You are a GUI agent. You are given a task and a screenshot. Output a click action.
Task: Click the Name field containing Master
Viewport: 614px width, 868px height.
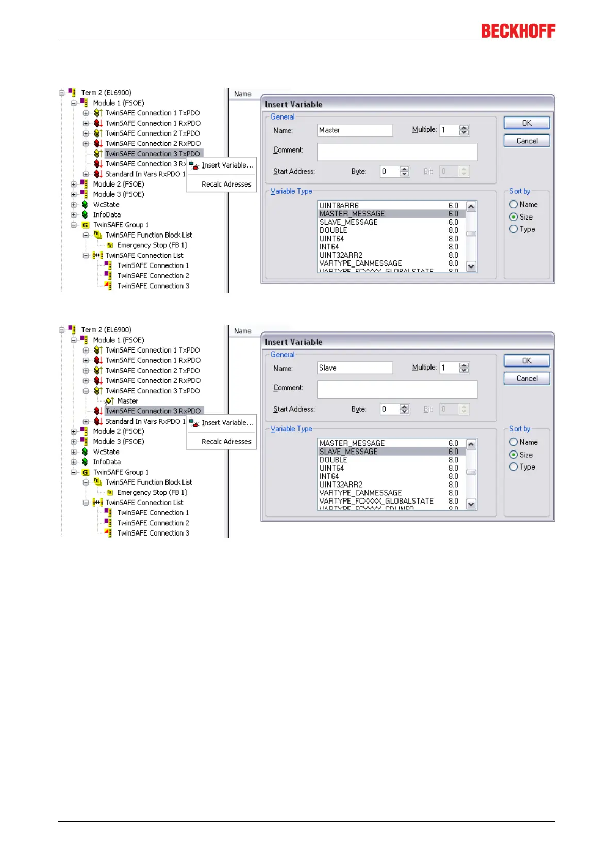click(x=355, y=130)
